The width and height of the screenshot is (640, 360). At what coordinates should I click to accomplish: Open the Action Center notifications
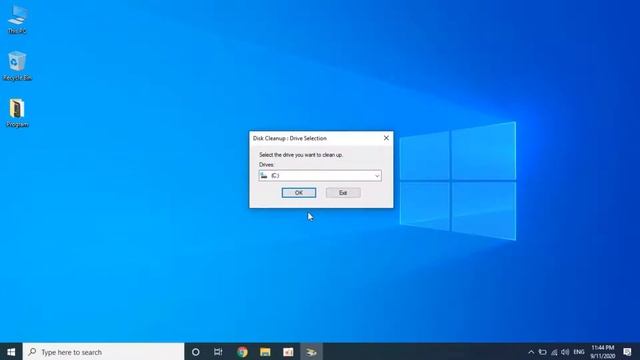point(627,352)
